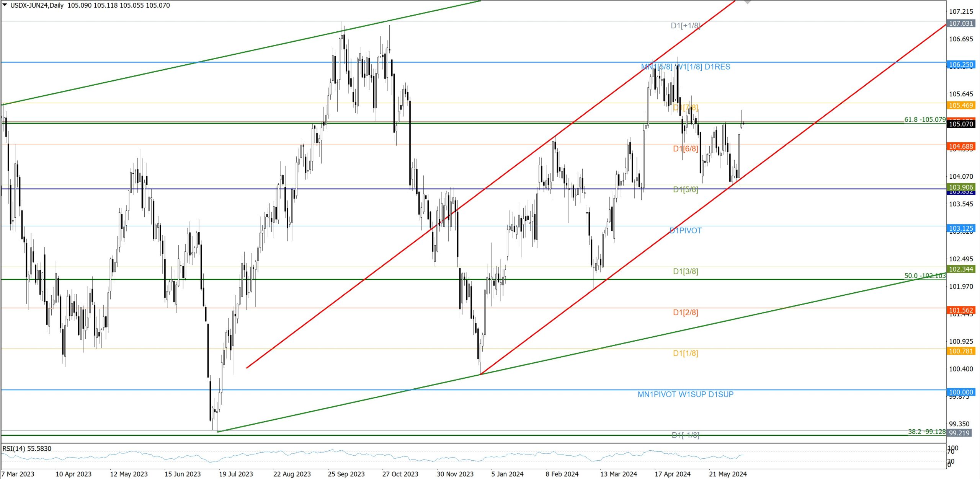Click the 21 May 2024 date label

click(x=727, y=474)
